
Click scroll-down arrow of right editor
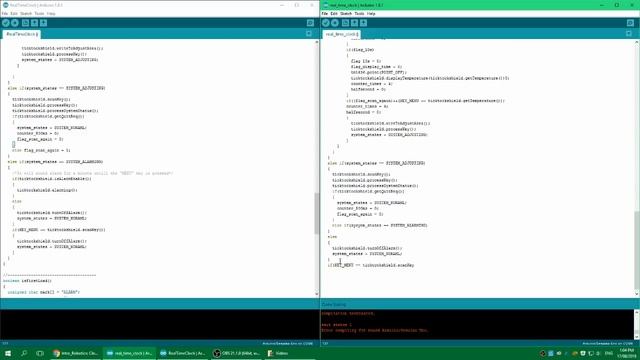point(637,294)
